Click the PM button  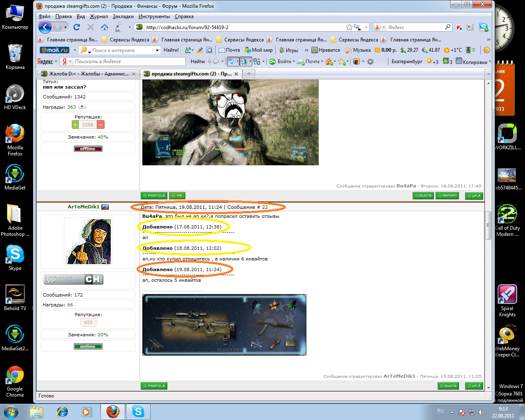177,196
